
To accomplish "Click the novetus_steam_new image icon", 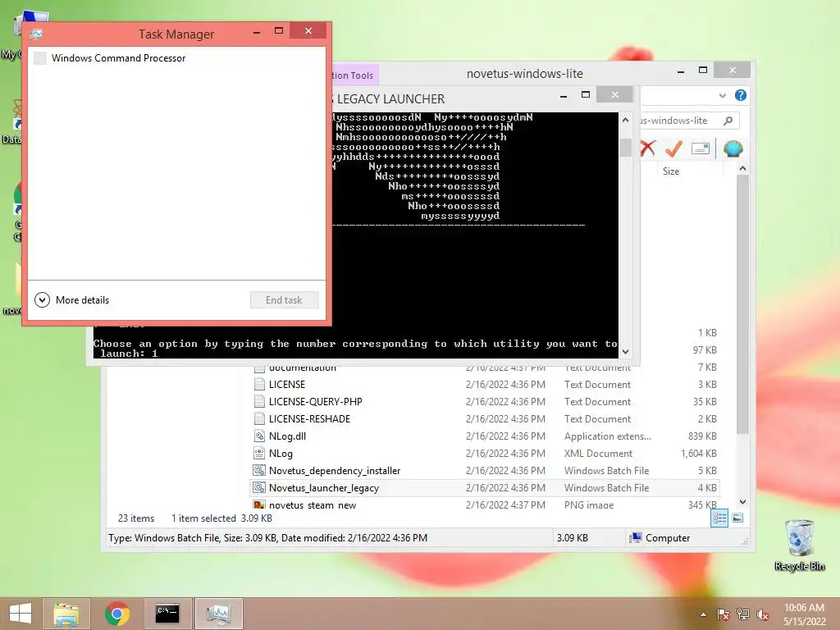I will pos(259,504).
